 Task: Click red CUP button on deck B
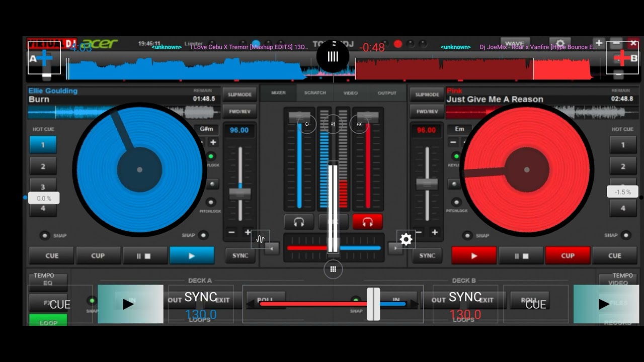(x=568, y=255)
